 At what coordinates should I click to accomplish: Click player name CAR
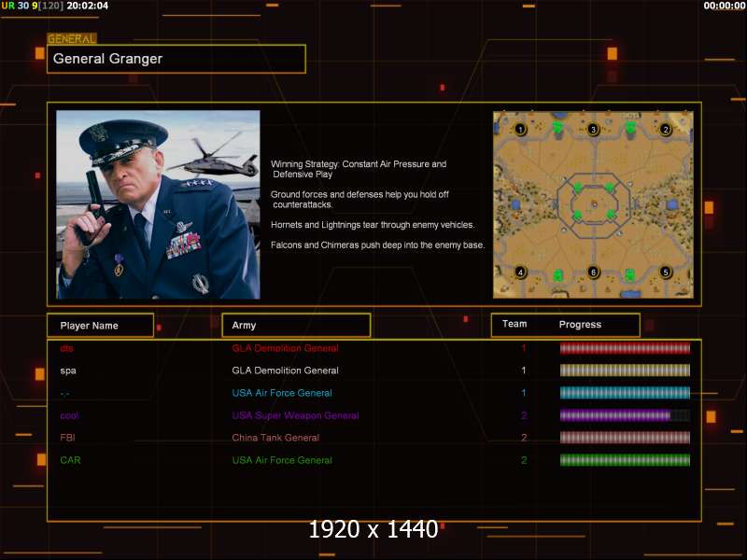pos(71,460)
